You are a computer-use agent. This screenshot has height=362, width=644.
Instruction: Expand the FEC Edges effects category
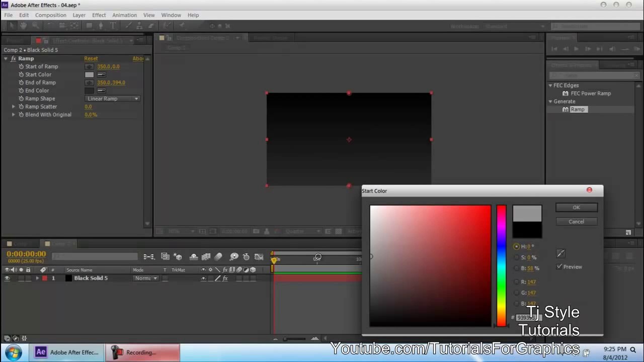pyautogui.click(x=550, y=85)
